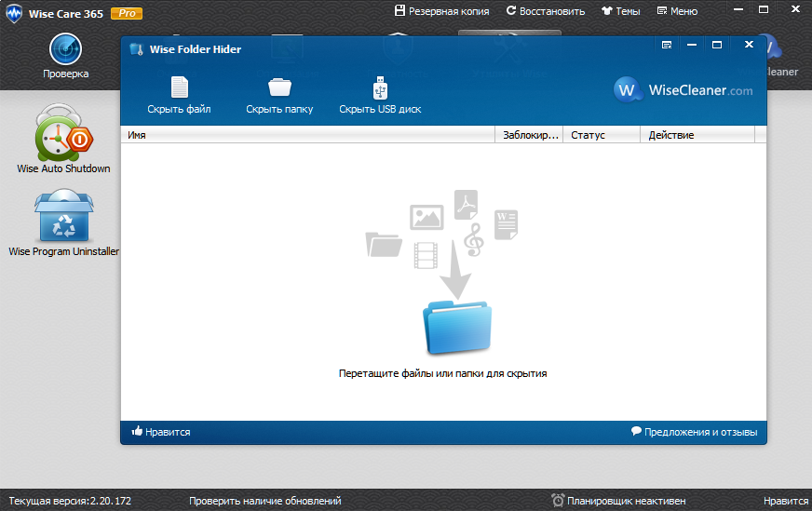The width and height of the screenshot is (812, 511).
Task: Close the Wise Care 365 main window
Action: [795, 9]
